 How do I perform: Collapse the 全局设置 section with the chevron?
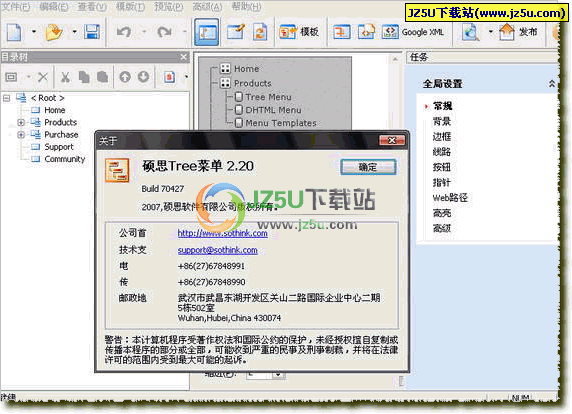click(x=552, y=84)
